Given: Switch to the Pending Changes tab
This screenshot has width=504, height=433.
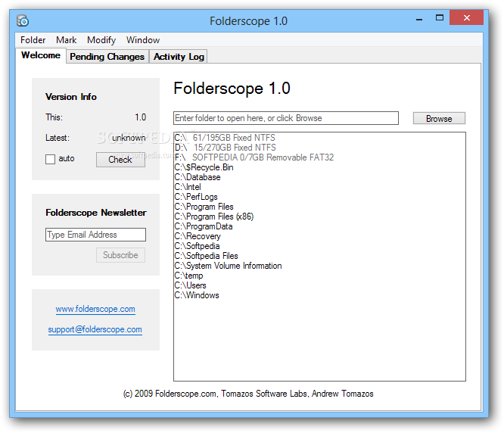Looking at the screenshot, I should (x=107, y=57).
